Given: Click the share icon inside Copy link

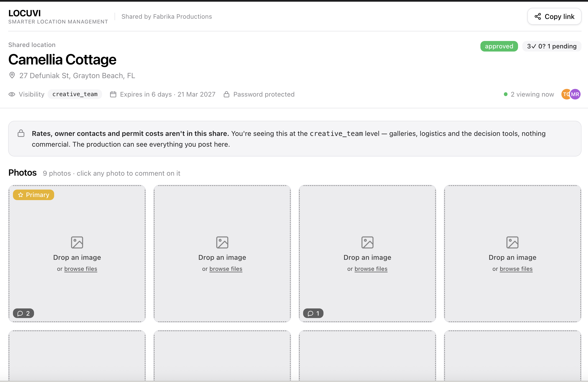Looking at the screenshot, I should click(x=538, y=17).
